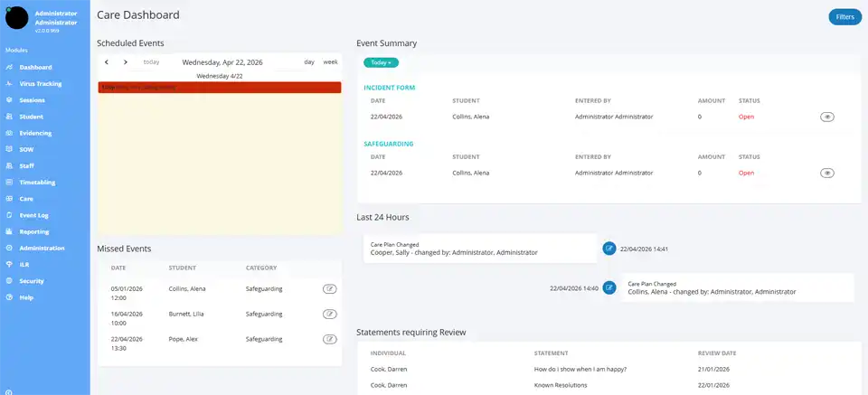Click Pope, Alex in Missed Events

click(x=184, y=339)
